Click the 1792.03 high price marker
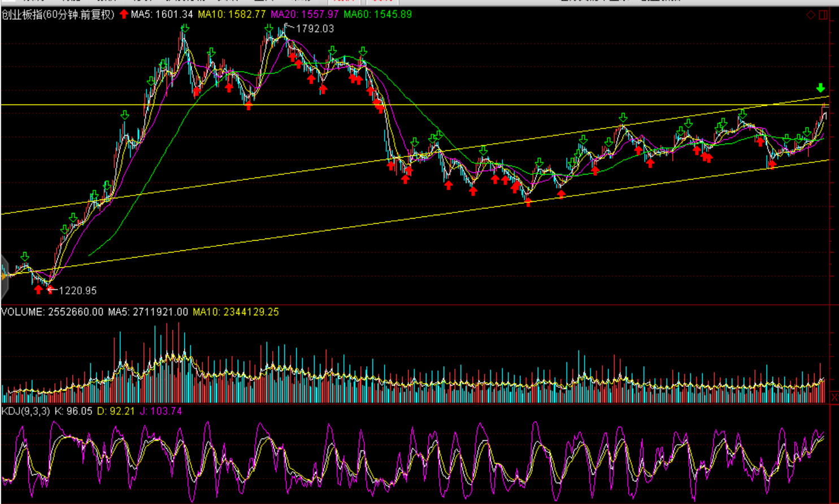Viewport: 839px width, 504px height. pyautogui.click(x=315, y=28)
